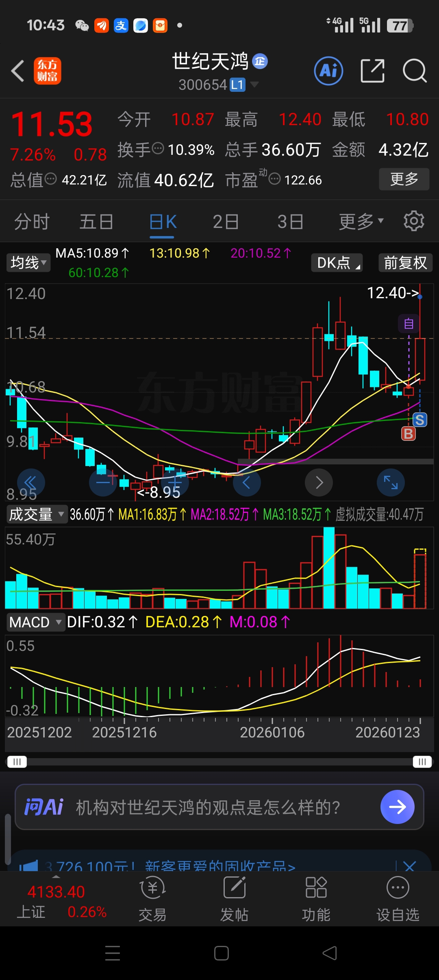Move chart left arrow button
Image resolution: width=439 pixels, height=980 pixels.
pos(247,483)
